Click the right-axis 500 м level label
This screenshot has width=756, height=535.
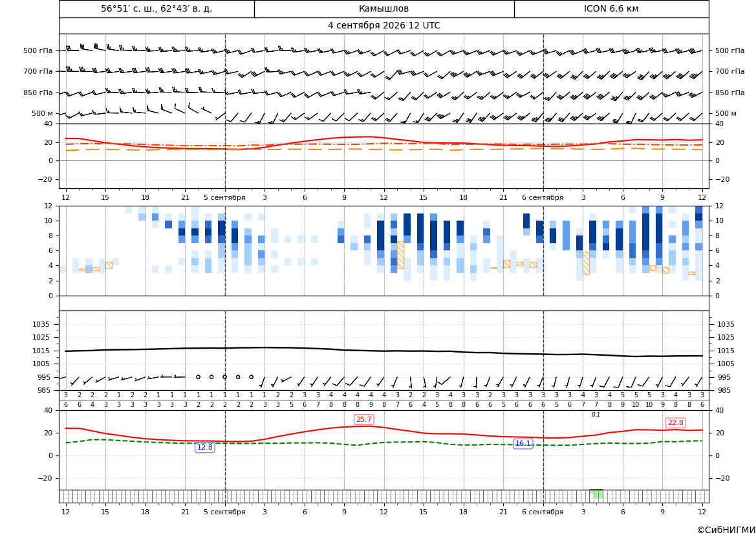(726, 113)
